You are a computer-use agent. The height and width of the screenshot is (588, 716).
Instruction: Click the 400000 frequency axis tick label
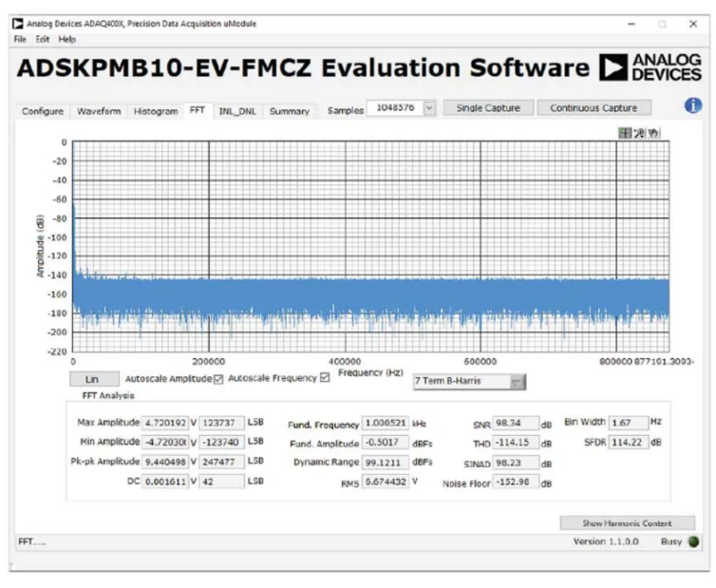[x=345, y=361]
